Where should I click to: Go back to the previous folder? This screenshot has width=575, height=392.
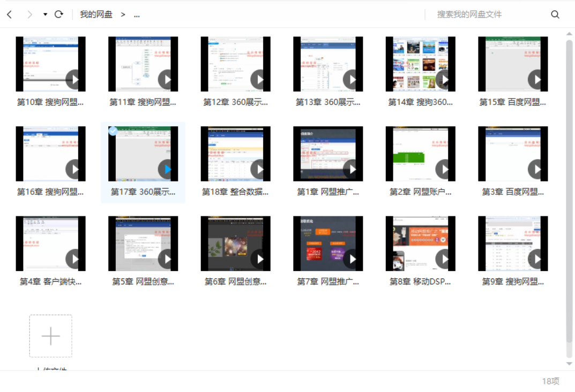[x=10, y=14]
